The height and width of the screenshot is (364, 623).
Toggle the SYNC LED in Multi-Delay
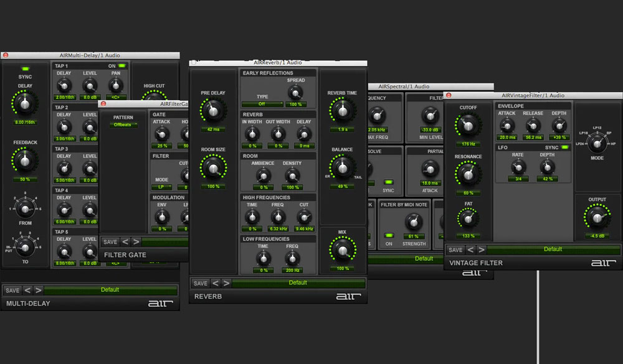pyautogui.click(x=25, y=69)
